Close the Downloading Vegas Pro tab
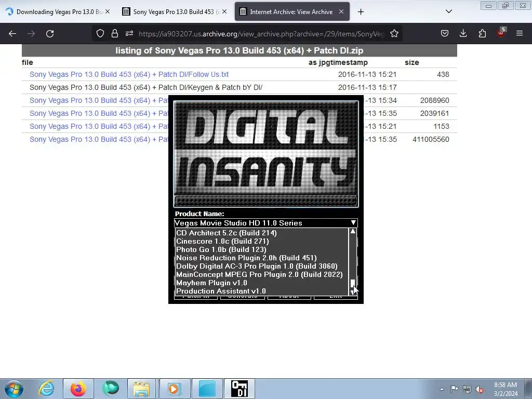 click(108, 11)
